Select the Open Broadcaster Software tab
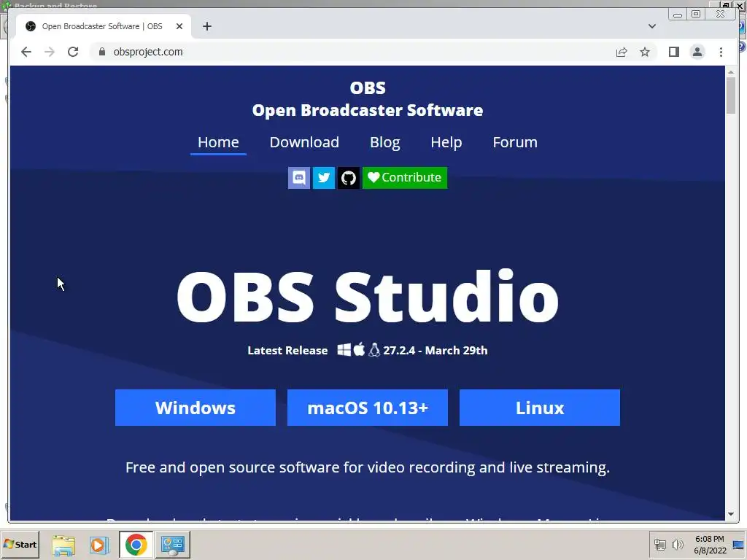The image size is (747, 560). tap(103, 26)
